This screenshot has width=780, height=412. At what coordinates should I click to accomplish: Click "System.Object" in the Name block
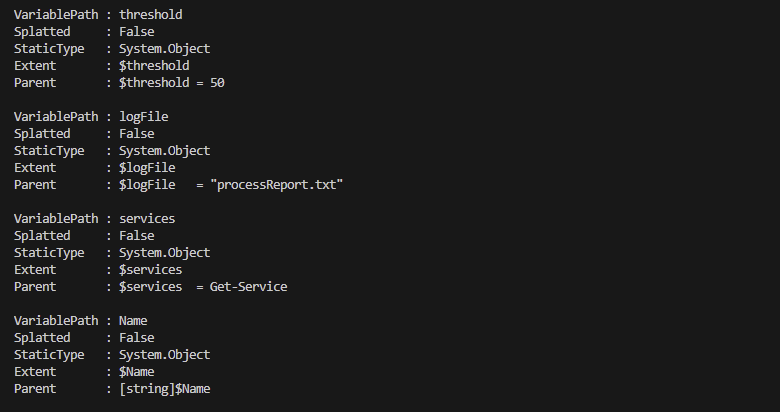(164, 355)
